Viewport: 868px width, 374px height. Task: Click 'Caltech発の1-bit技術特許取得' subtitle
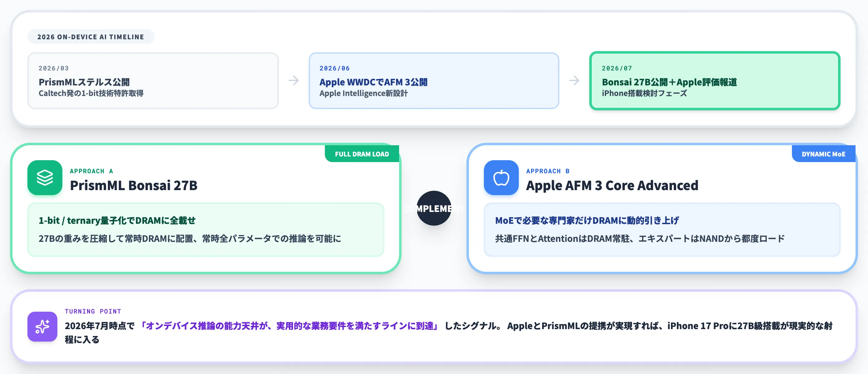tap(91, 93)
